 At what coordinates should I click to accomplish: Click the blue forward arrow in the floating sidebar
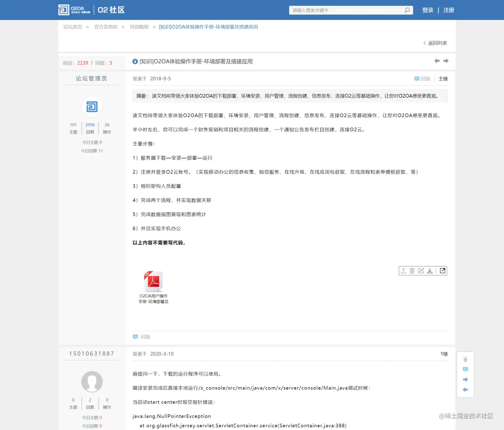[x=465, y=379]
